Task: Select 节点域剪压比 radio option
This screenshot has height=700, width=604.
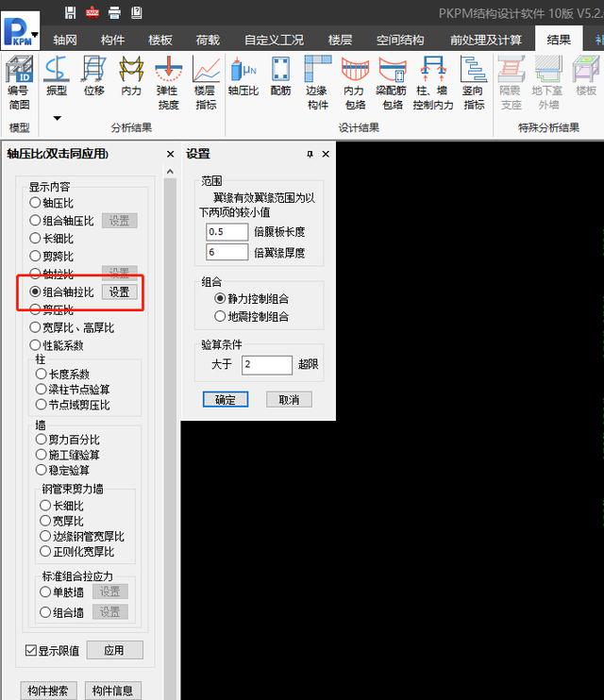Action: tap(73, 405)
